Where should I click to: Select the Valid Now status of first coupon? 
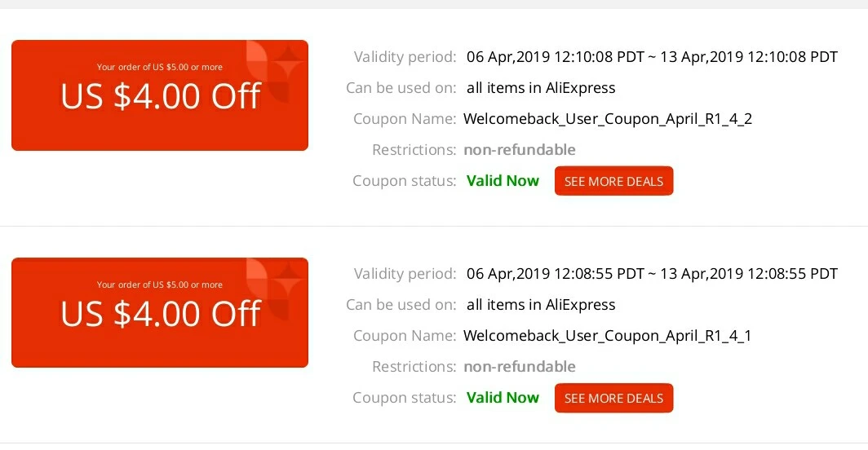503,181
